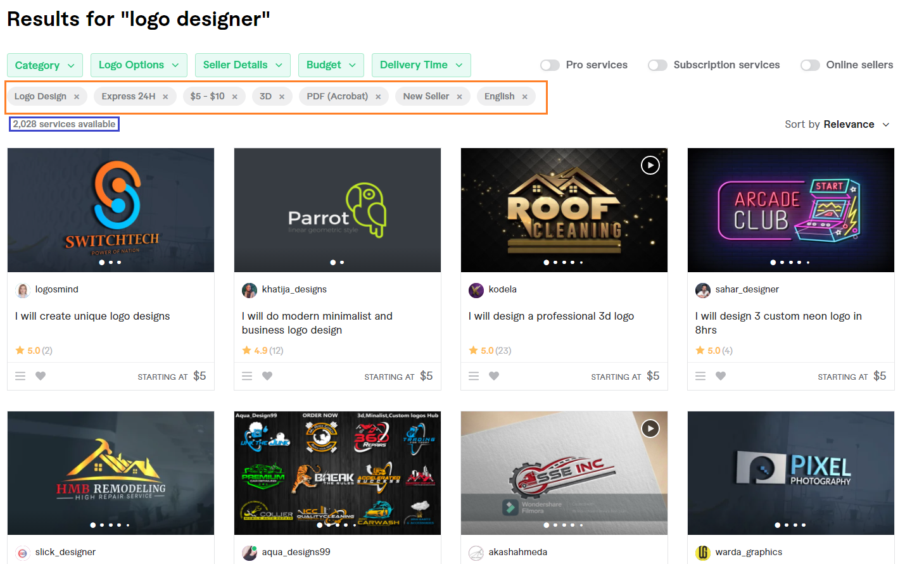Open the Switchtech logo thumbnail
Viewport: 924px width, 564px height.
111,210
